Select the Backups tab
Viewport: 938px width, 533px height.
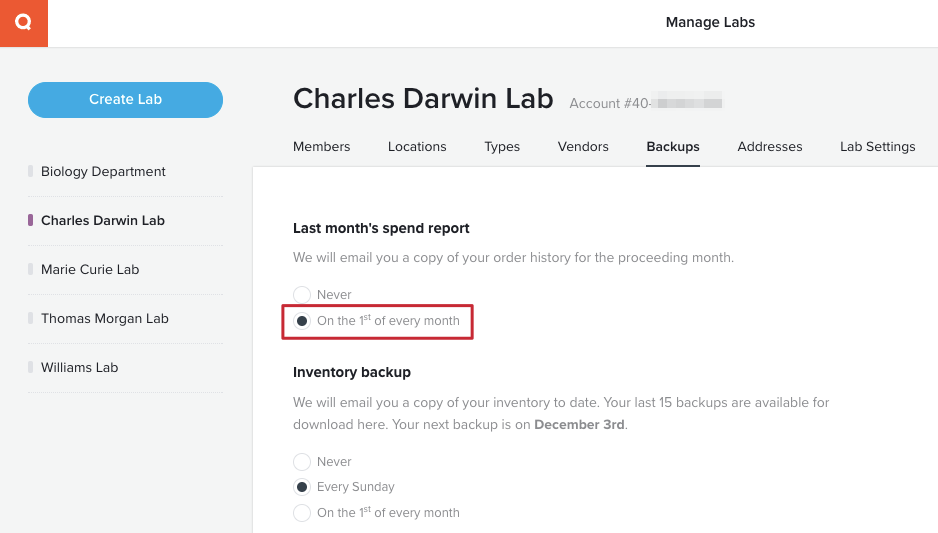click(673, 147)
